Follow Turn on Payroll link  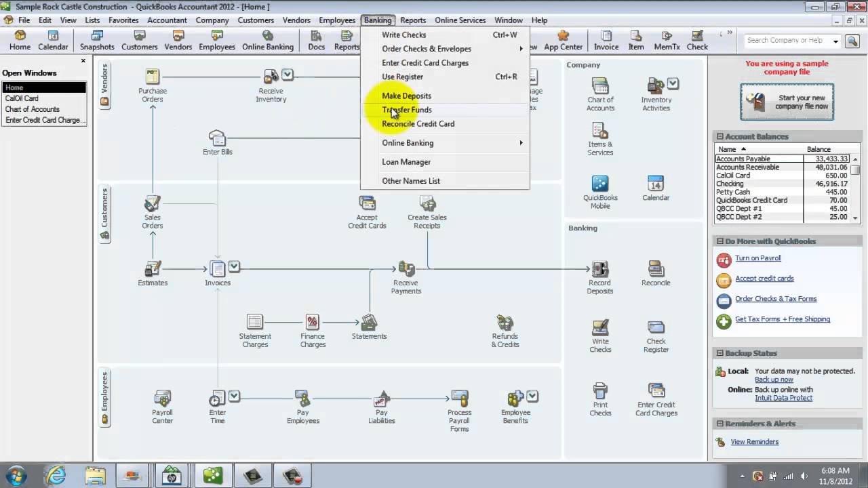[x=758, y=258]
